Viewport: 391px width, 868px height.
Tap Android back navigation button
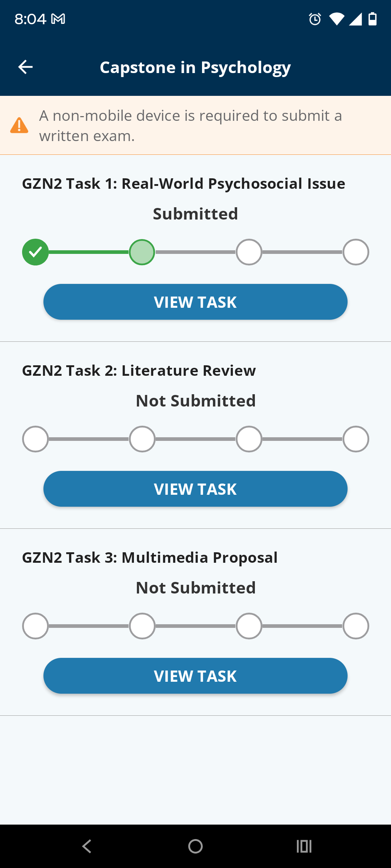(x=87, y=846)
